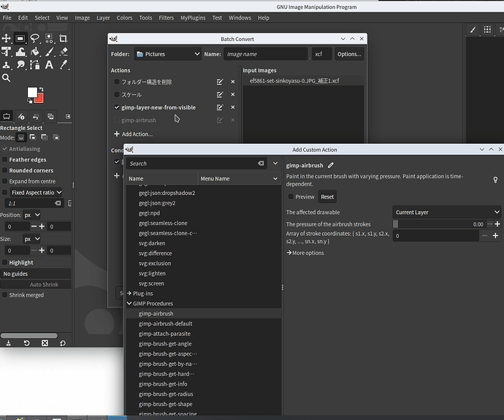Click the edit pencil beside gimp-airbrush title
Viewport: 504px width, 420px height.
331,166
